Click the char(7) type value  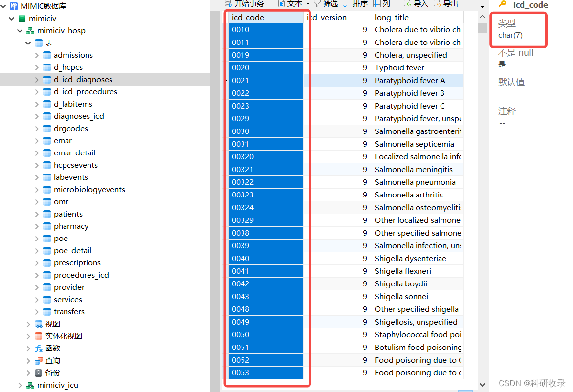pyautogui.click(x=510, y=35)
